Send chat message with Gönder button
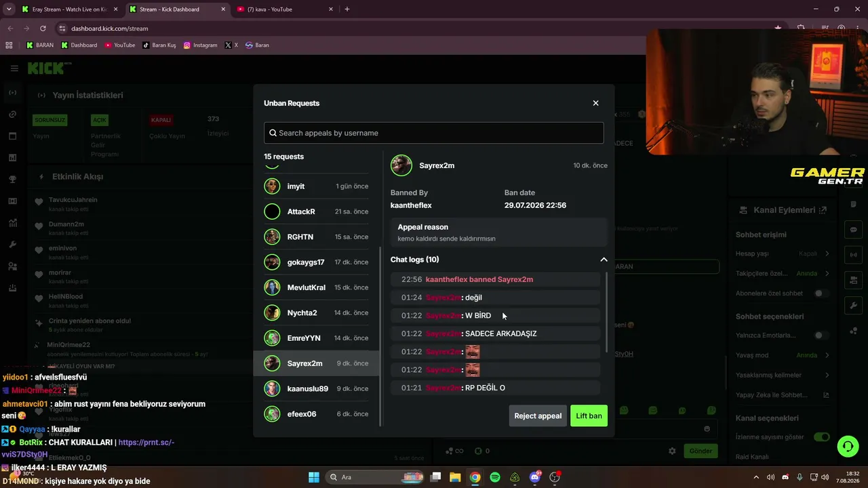The image size is (868, 488). point(701,451)
